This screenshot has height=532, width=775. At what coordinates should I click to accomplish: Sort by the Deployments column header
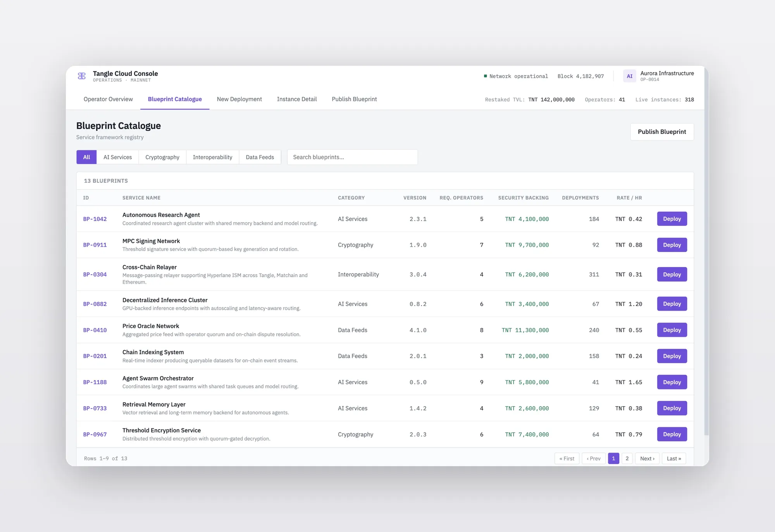[580, 198]
